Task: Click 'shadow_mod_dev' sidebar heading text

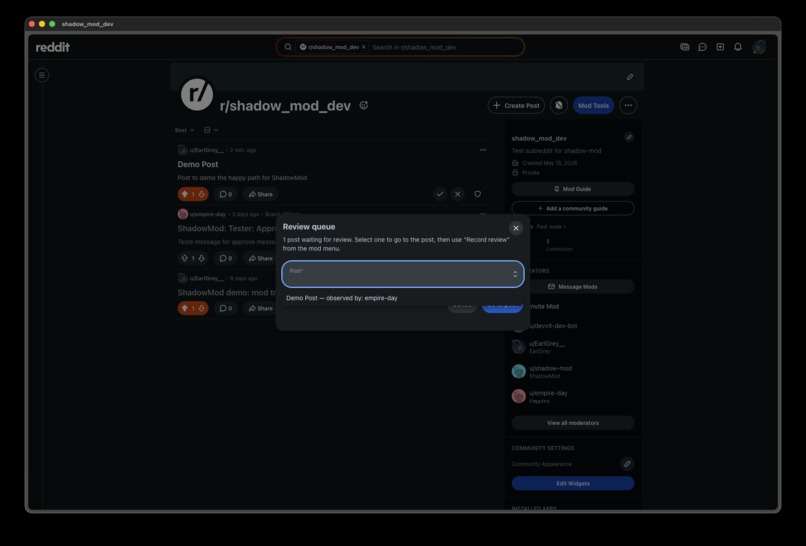Action: (539, 138)
